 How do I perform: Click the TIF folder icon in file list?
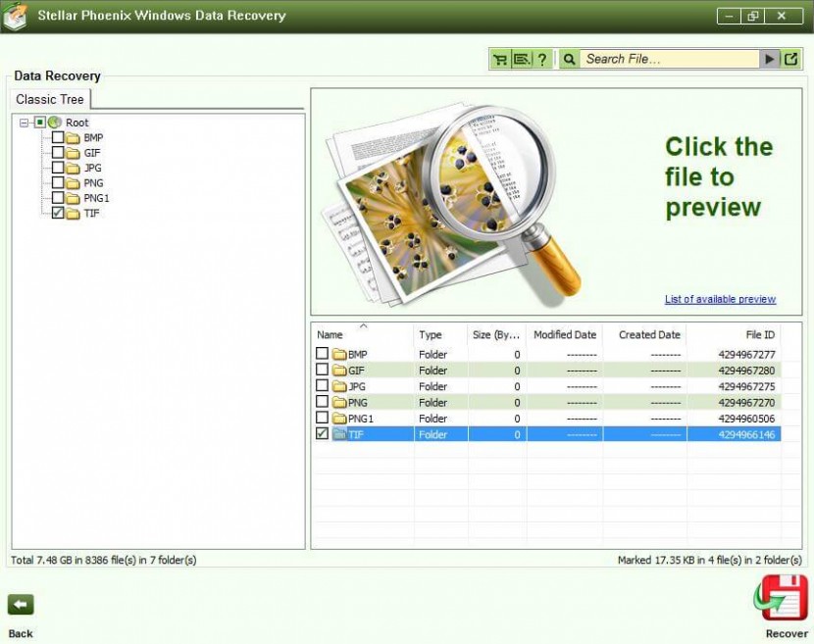(339, 434)
